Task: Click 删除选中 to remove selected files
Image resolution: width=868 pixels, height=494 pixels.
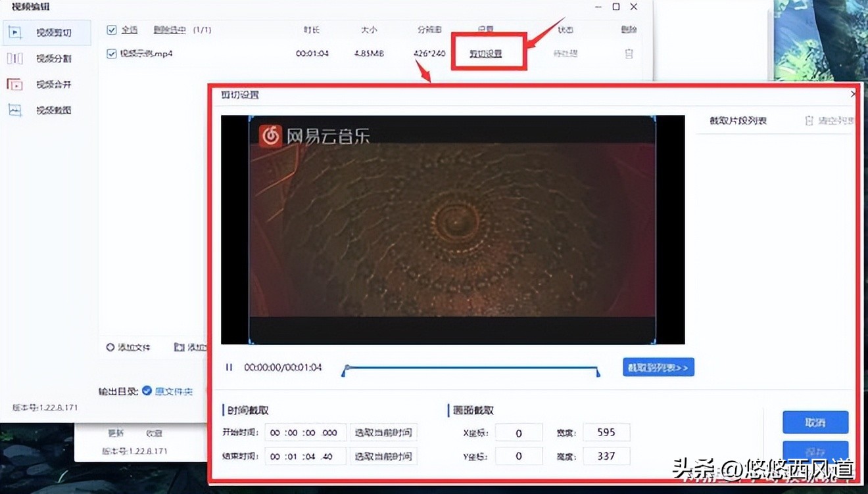Action: pyautogui.click(x=169, y=30)
